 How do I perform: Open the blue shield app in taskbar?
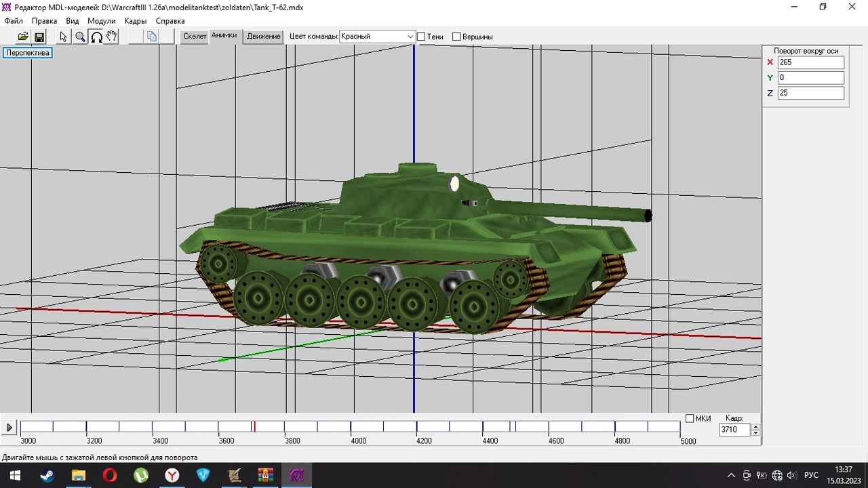coord(203,475)
